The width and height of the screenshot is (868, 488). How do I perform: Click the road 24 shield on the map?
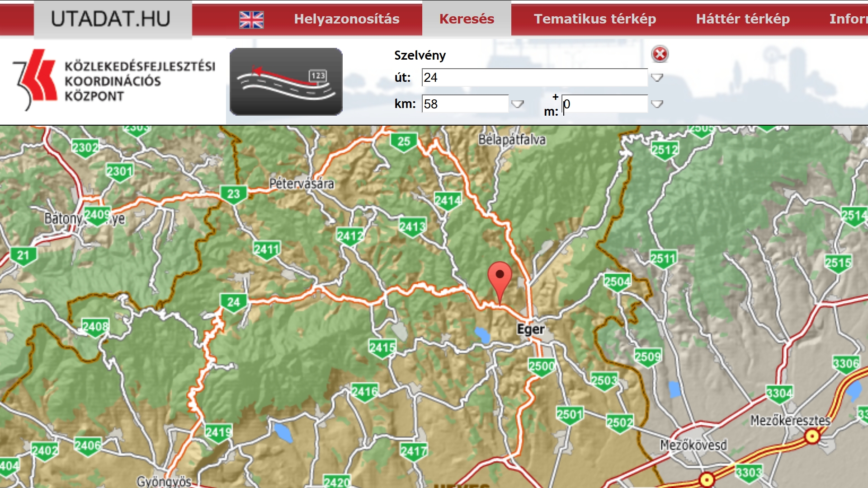tap(233, 302)
